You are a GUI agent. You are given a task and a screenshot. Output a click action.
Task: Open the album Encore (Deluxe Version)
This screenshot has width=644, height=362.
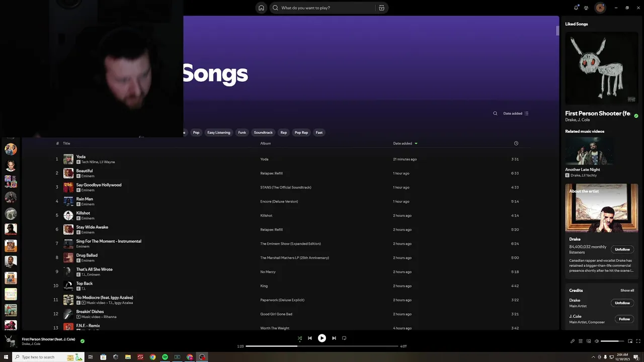click(279, 202)
